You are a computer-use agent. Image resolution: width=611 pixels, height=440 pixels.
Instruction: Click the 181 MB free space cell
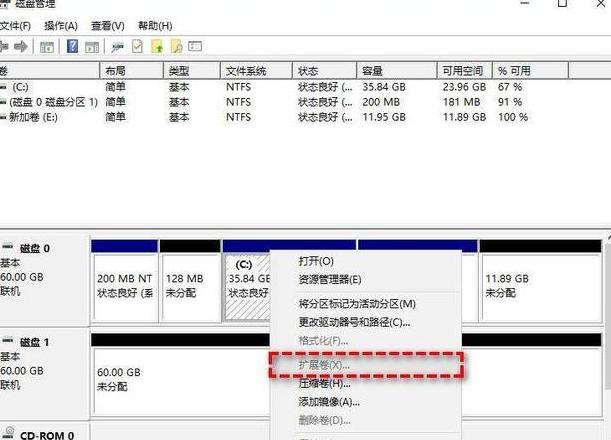click(461, 102)
